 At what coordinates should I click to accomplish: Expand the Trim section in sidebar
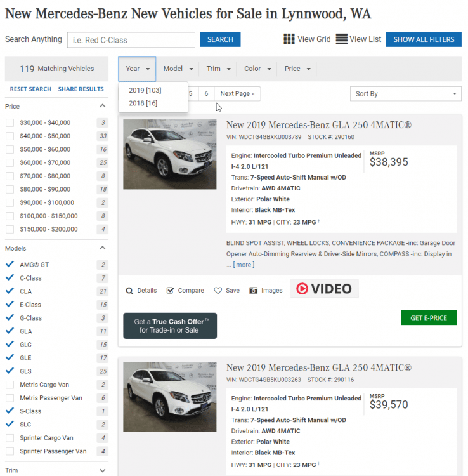[x=103, y=470]
